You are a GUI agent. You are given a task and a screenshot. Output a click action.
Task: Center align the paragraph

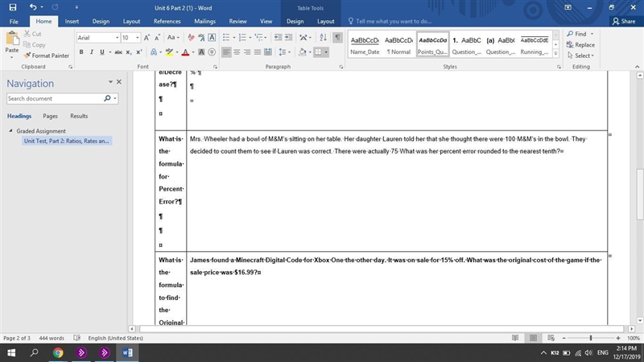(x=237, y=52)
